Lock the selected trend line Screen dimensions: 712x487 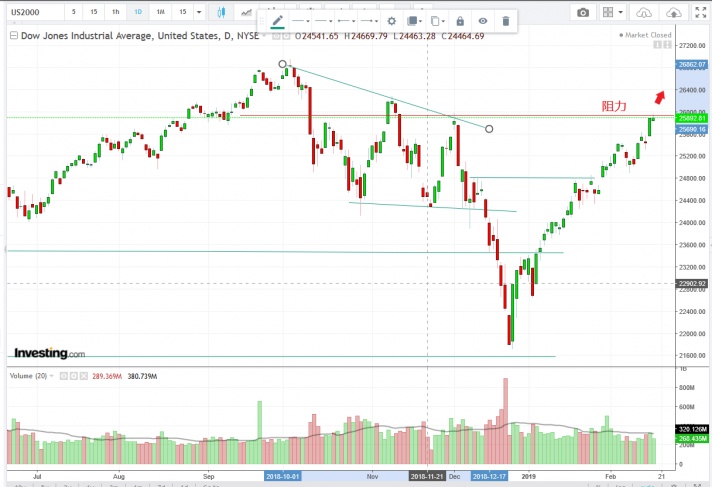click(459, 21)
